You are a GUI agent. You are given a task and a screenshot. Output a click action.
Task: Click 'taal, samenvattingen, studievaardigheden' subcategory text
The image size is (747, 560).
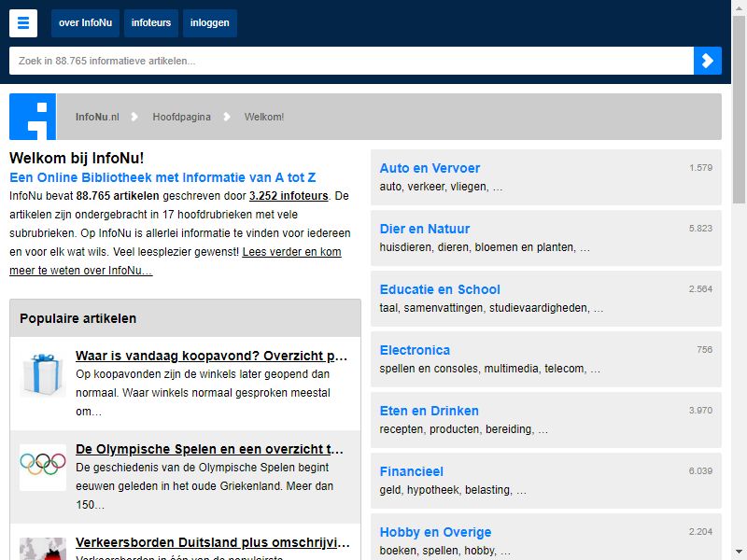pyautogui.click(x=491, y=308)
